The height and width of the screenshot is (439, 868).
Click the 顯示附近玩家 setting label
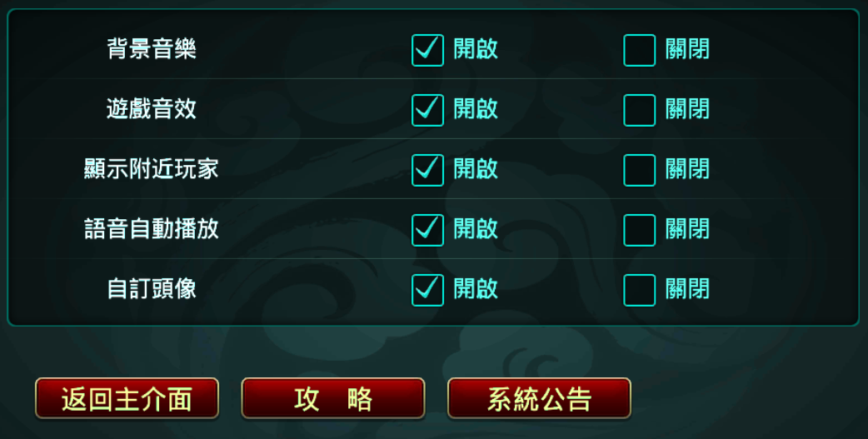tap(152, 169)
